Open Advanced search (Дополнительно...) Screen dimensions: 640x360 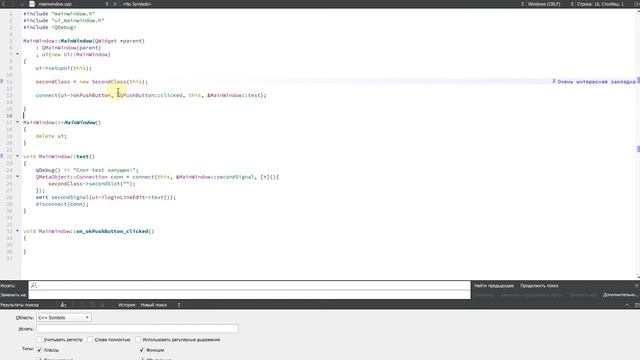tap(620, 295)
